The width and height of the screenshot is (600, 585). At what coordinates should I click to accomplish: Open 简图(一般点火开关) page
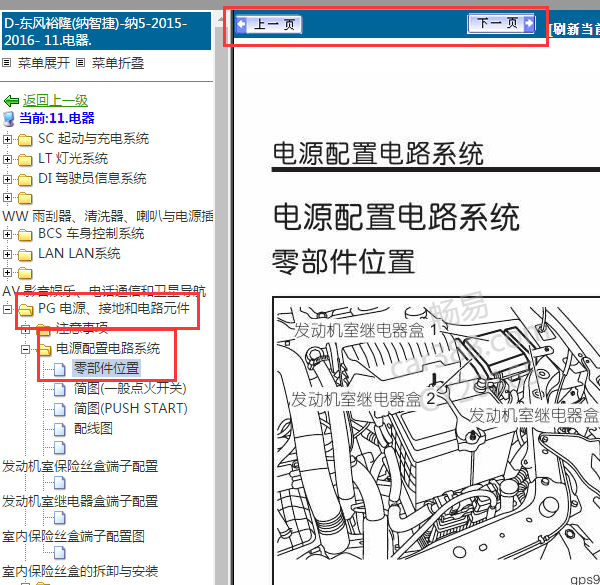click(130, 388)
